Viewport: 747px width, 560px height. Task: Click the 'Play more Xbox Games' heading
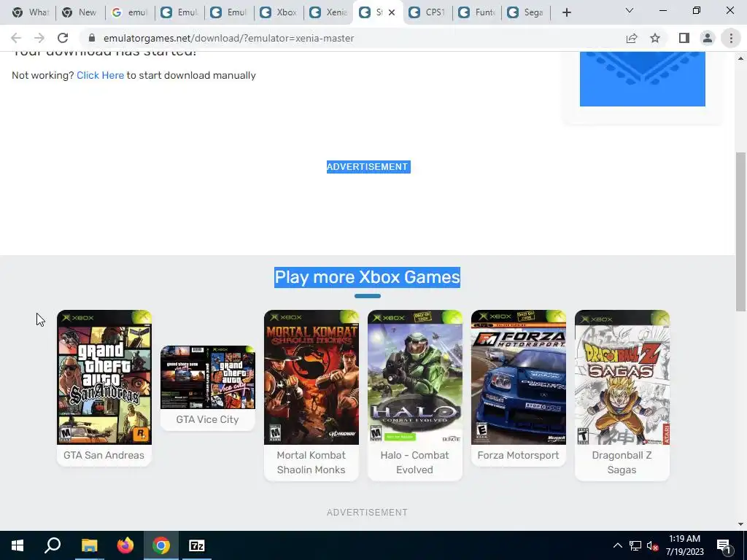368,277
